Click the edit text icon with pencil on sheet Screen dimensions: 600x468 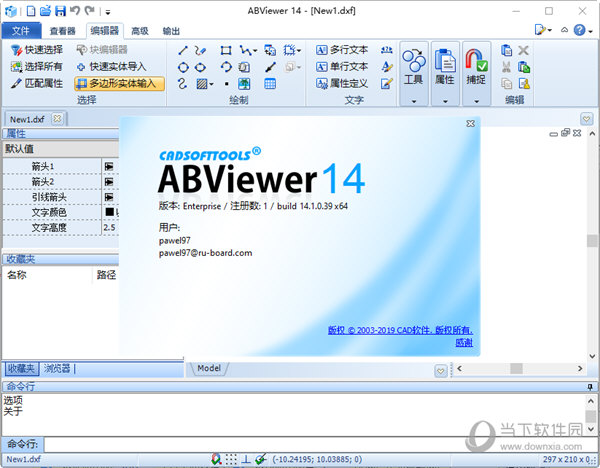(x=386, y=83)
